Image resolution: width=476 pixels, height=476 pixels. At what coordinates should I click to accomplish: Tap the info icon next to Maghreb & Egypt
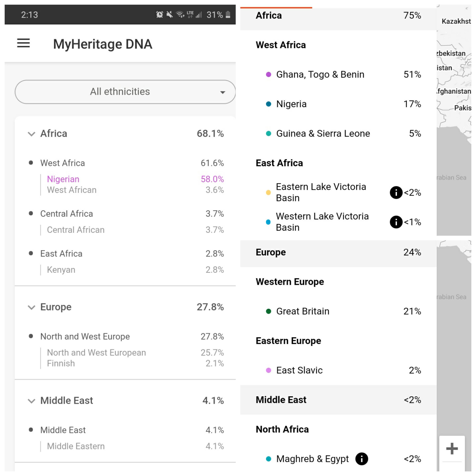pos(361,459)
